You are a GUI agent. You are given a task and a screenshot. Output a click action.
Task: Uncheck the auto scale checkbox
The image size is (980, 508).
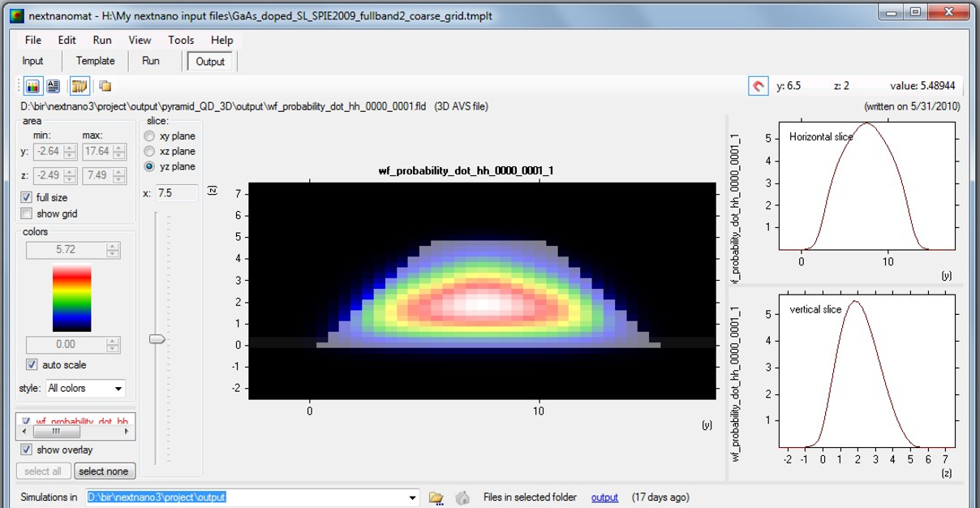click(x=32, y=365)
